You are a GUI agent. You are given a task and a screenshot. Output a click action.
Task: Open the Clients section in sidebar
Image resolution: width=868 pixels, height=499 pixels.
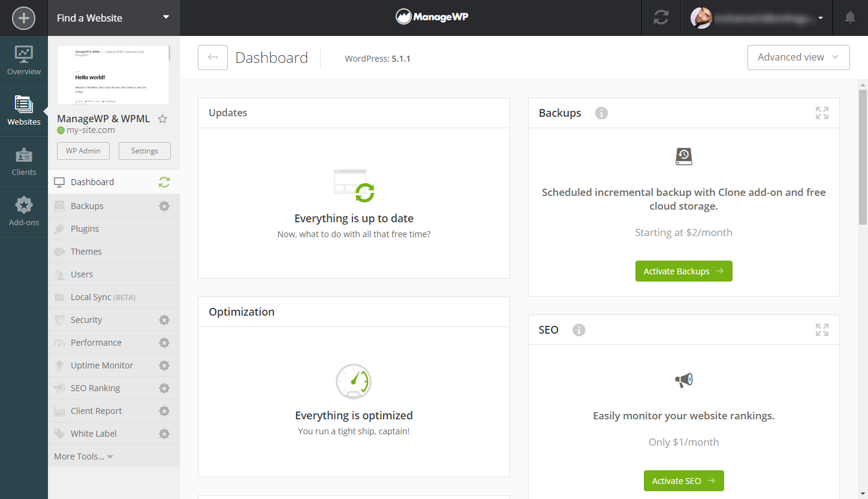point(24,161)
